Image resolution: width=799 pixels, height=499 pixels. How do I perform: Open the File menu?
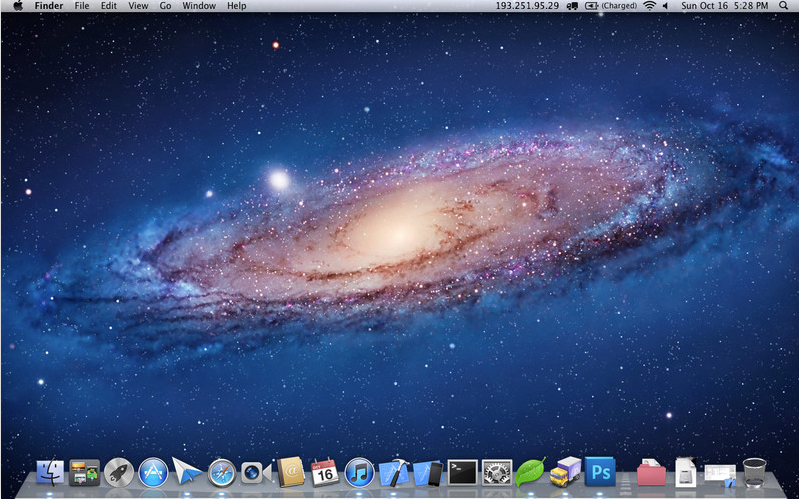(82, 6)
